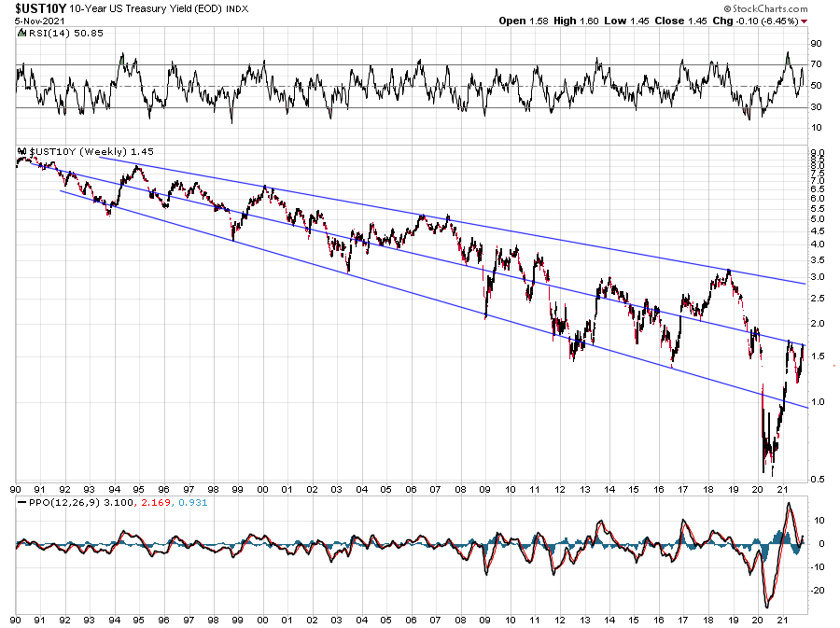Click the INDX exchange label
The height and width of the screenshot is (628, 840).
237,9
